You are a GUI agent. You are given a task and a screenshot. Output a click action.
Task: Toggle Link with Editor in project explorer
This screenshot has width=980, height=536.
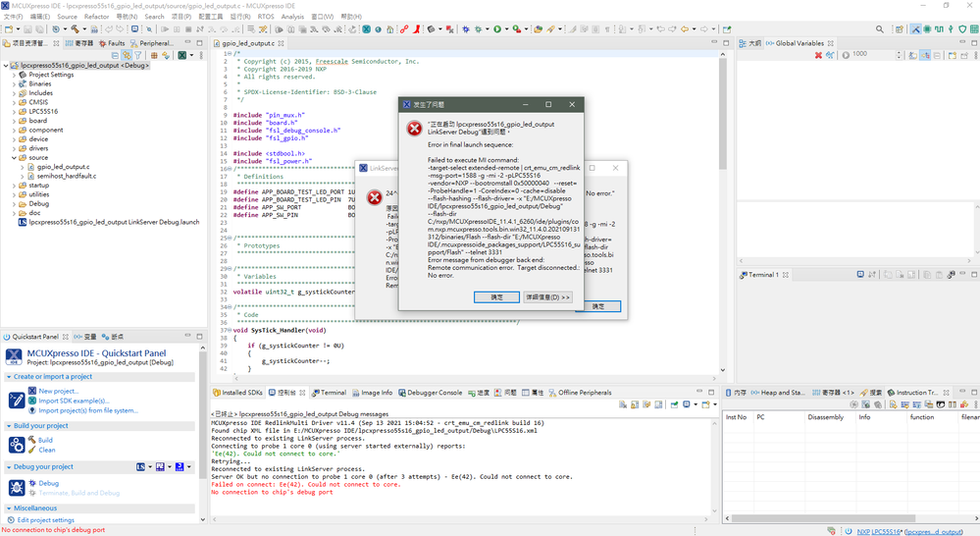click(127, 55)
